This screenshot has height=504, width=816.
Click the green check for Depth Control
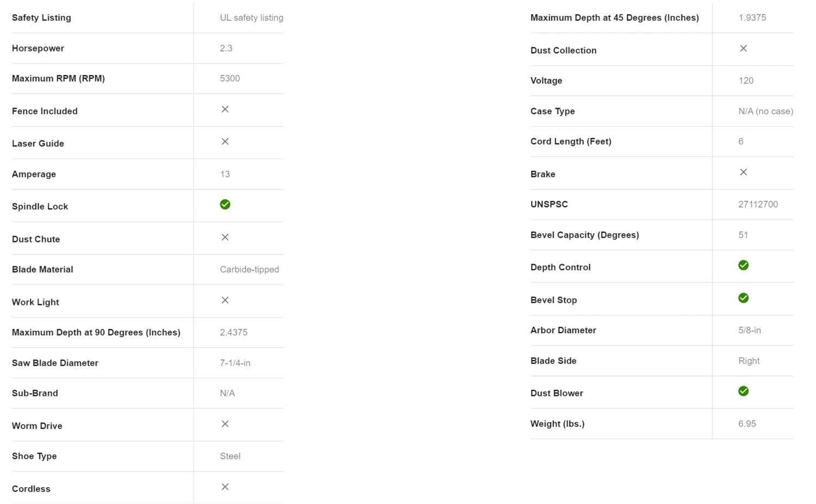744,265
